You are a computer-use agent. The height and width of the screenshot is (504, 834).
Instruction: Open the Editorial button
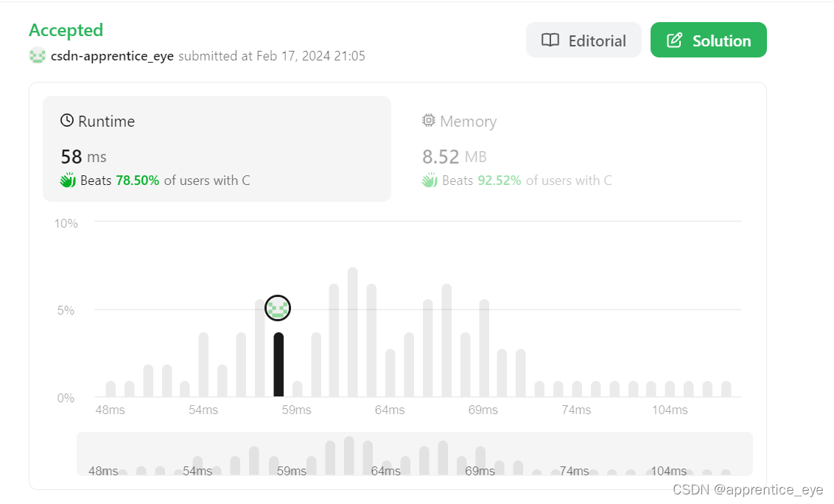(x=584, y=40)
